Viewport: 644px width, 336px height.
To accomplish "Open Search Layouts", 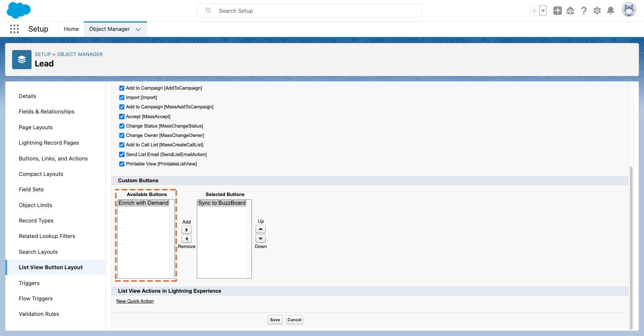I will (38, 252).
